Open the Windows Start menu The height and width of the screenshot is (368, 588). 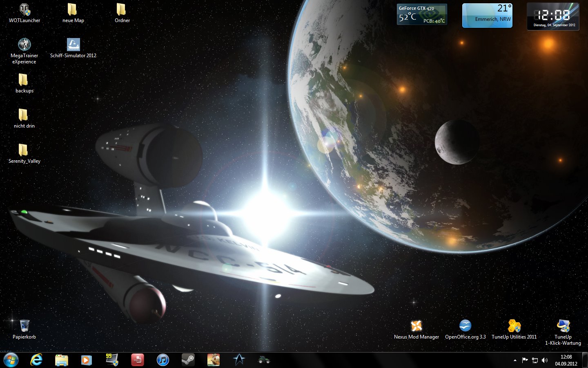(11, 360)
